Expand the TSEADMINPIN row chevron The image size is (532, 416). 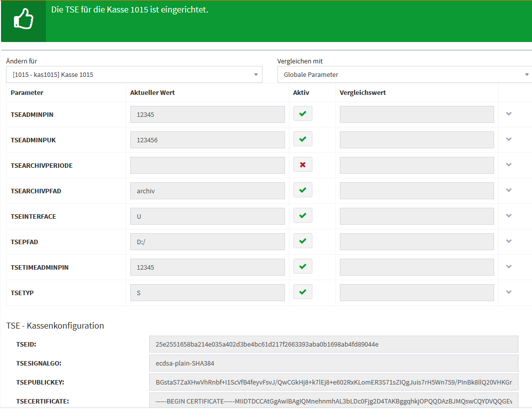point(509,114)
